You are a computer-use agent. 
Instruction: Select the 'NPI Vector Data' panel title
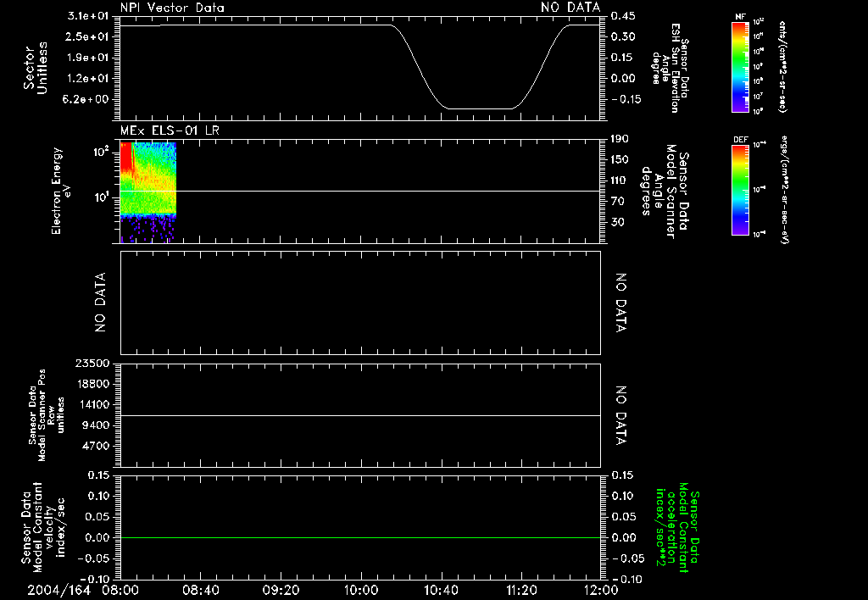coord(172,8)
